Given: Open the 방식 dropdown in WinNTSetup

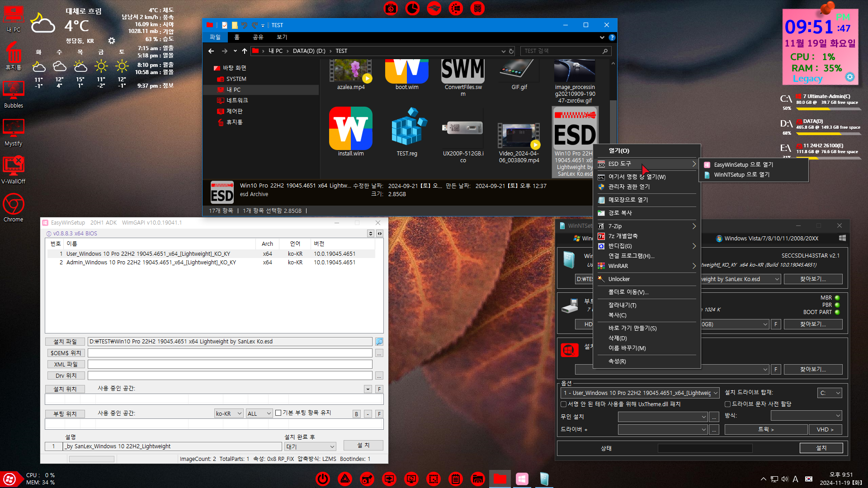Looking at the screenshot, I should click(x=807, y=416).
